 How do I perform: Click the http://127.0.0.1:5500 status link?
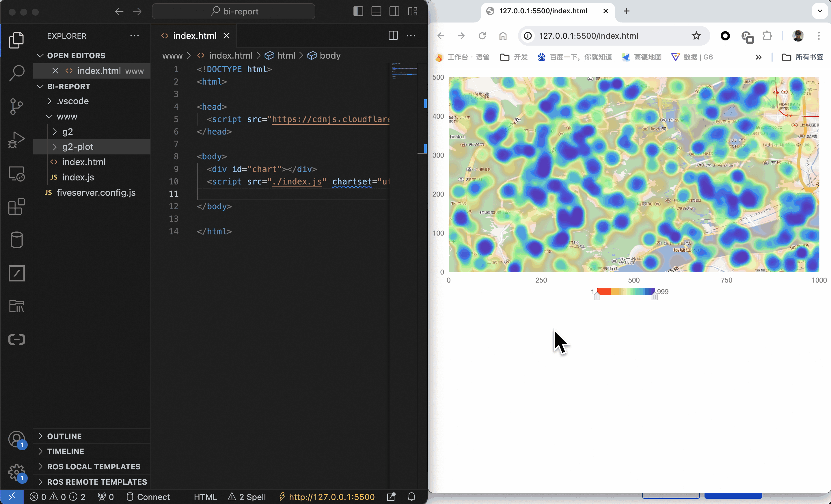(x=331, y=496)
